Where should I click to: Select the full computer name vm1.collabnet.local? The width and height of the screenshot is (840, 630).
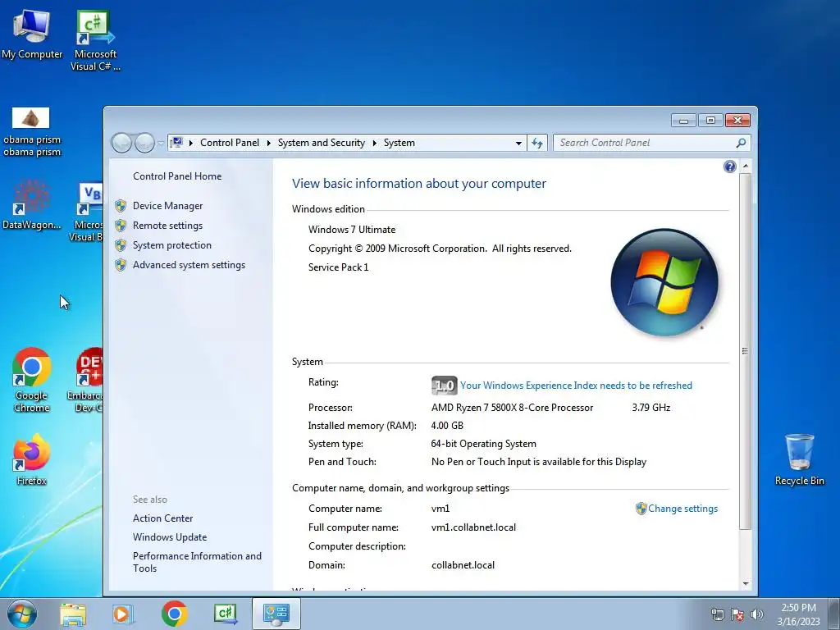click(x=473, y=527)
